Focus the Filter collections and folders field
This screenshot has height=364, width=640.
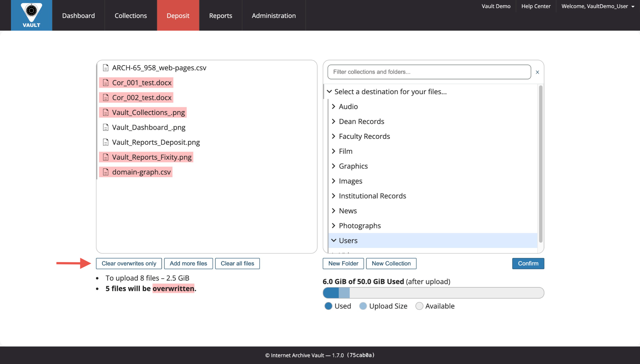(429, 72)
